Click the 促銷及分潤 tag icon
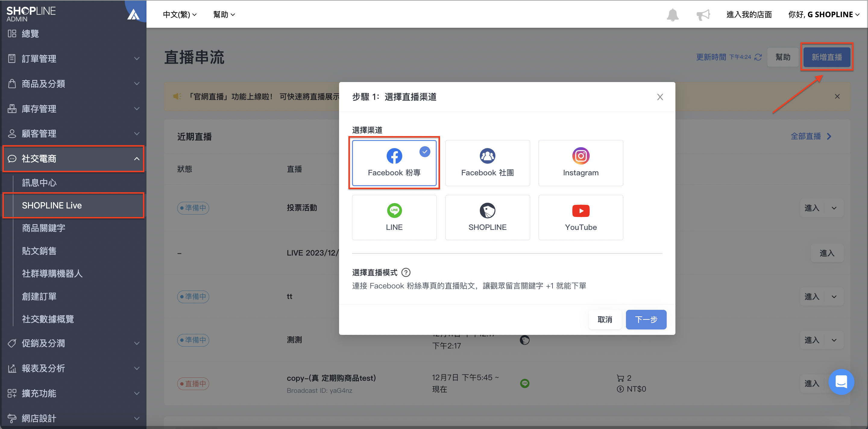Image resolution: width=868 pixels, height=429 pixels. coord(12,343)
